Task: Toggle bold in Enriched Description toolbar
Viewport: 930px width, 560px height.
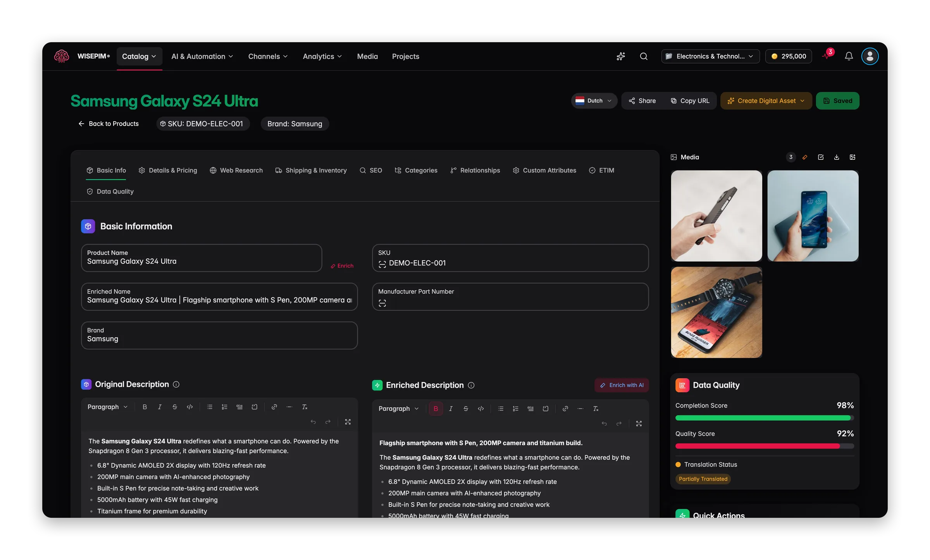Action: pos(436,409)
